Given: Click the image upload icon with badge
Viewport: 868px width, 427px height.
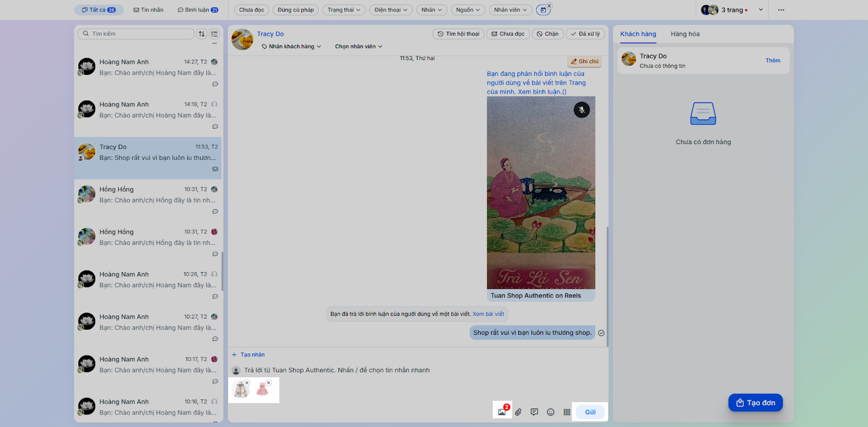Looking at the screenshot, I should click(x=502, y=412).
